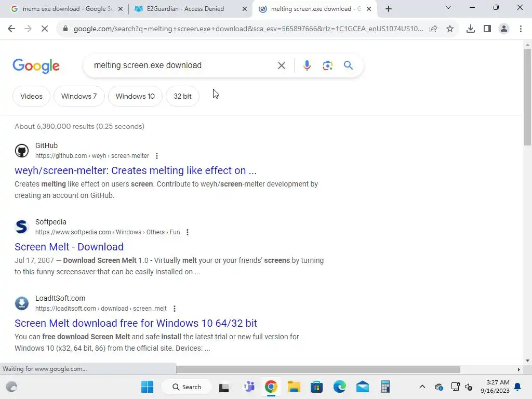The height and width of the screenshot is (399, 532).
Task: Click the Softpedia site favicon
Action: [22, 227]
